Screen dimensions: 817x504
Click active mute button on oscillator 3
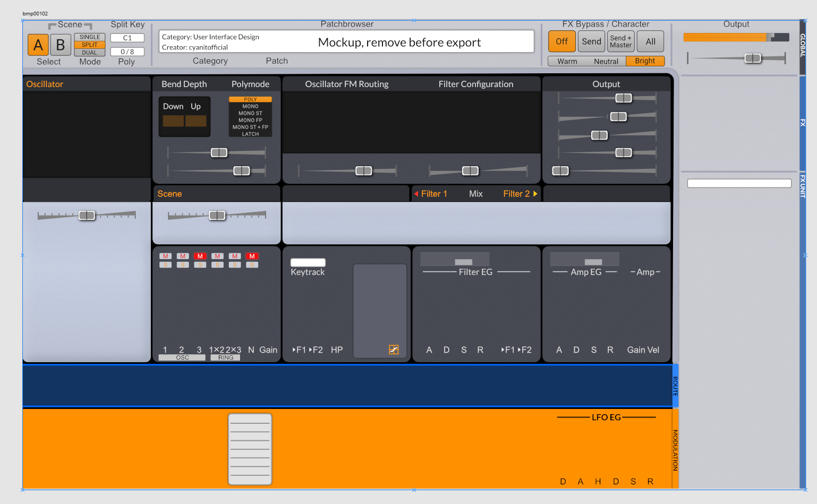click(200, 256)
